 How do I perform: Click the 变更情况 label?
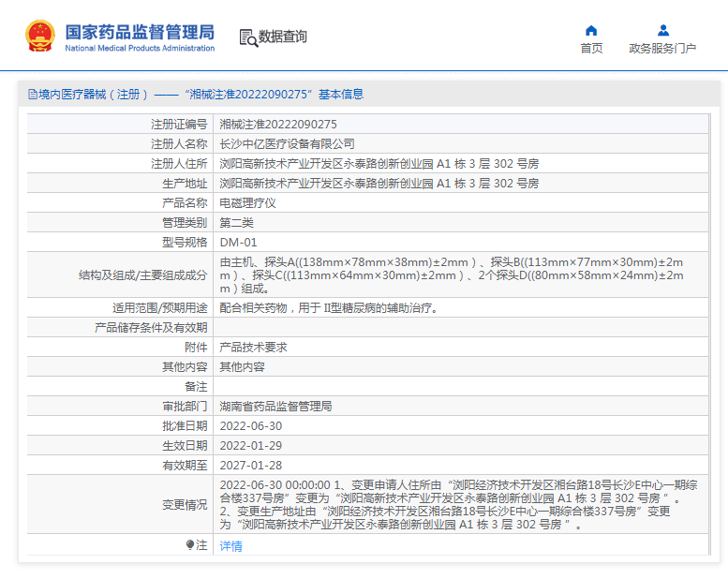tap(185, 505)
